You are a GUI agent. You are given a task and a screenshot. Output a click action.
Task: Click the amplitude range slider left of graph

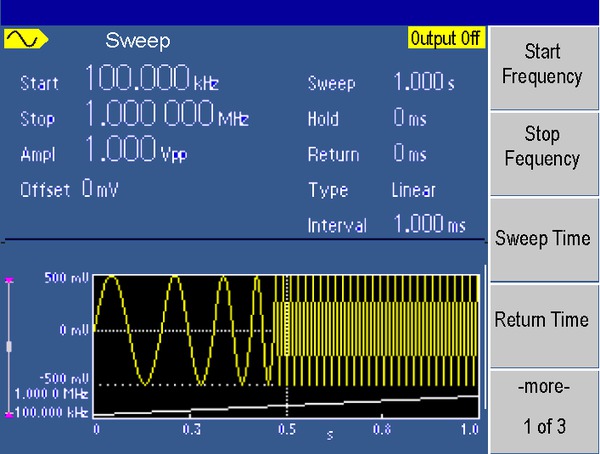(x=10, y=345)
